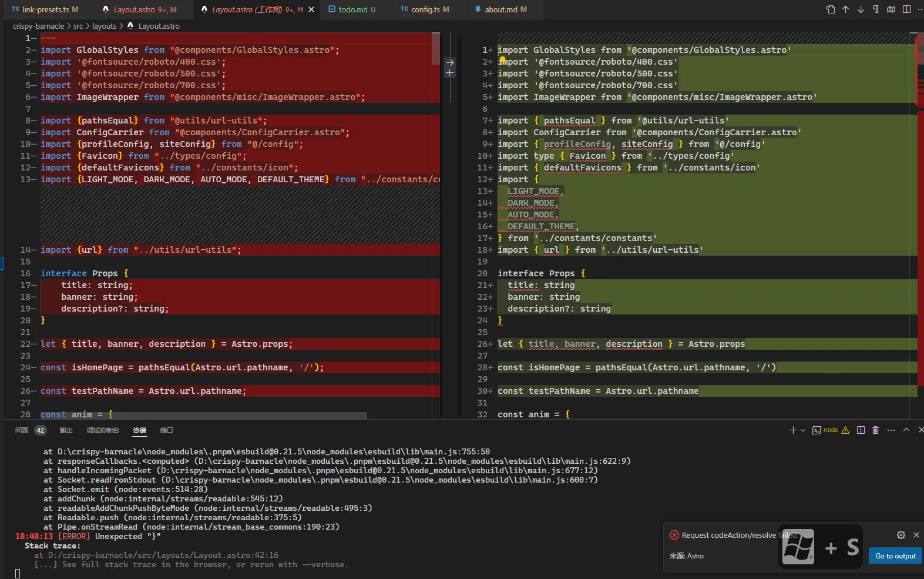The height and width of the screenshot is (579, 924).
Task: Open terminal panel more actions ellipsis
Action: pos(891,430)
